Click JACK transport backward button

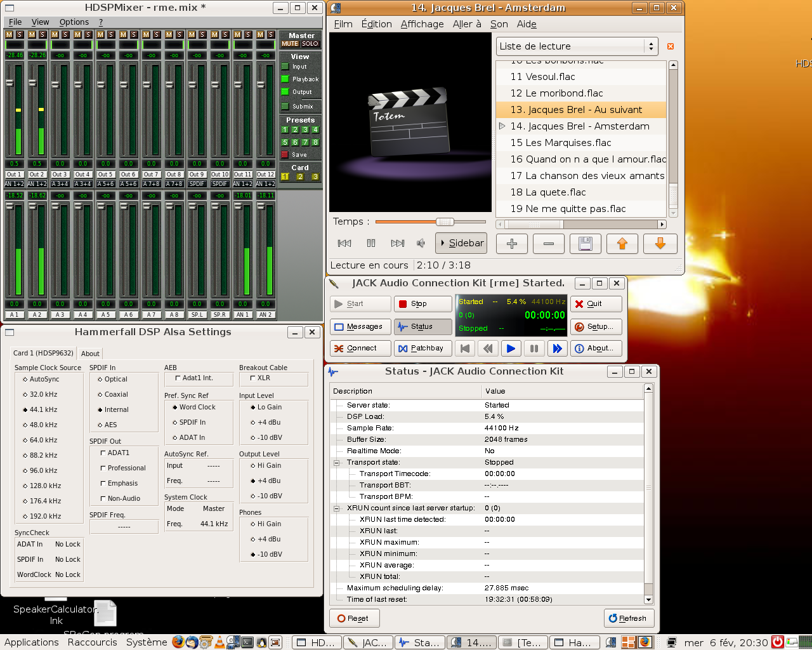tap(488, 348)
